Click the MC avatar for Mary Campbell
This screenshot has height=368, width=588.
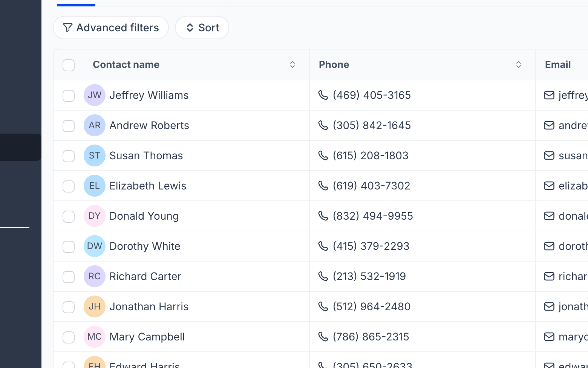click(95, 337)
